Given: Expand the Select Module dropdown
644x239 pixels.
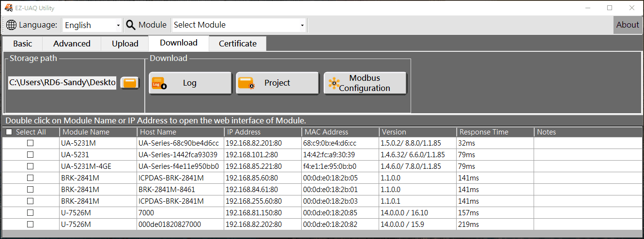Looking at the screenshot, I should [x=302, y=25].
